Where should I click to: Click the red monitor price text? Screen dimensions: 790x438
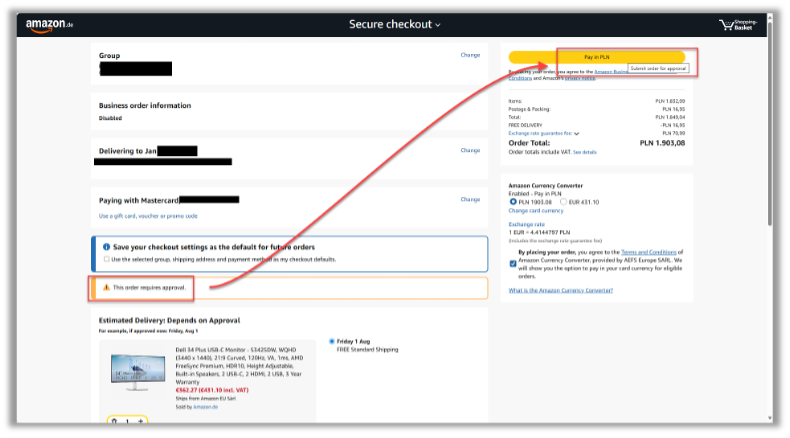pyautogui.click(x=212, y=390)
